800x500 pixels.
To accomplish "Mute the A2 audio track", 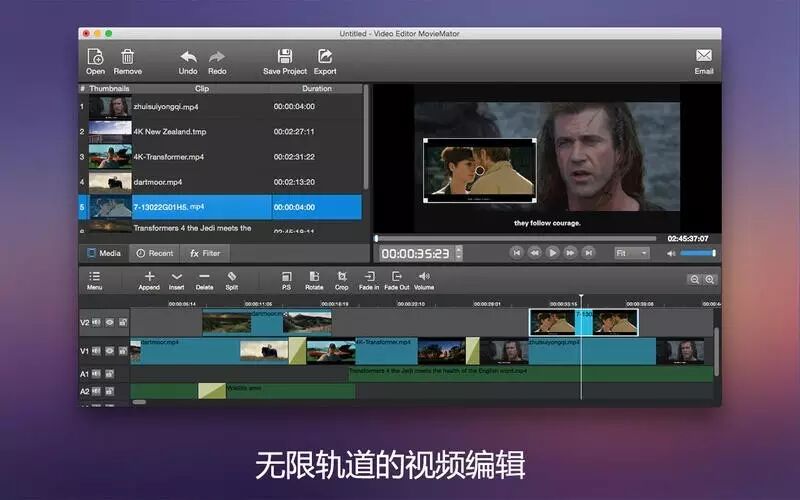I will [x=96, y=391].
